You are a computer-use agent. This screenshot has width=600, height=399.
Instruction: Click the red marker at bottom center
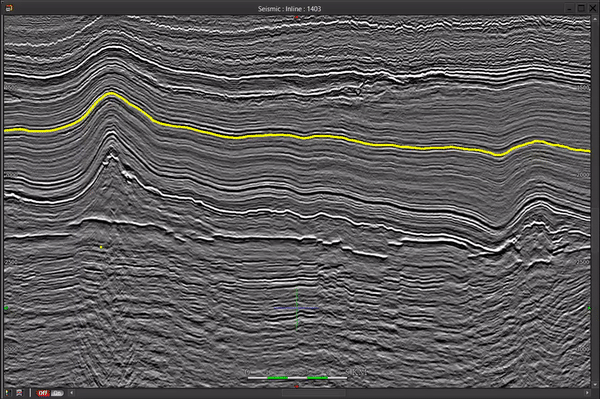pos(297,386)
